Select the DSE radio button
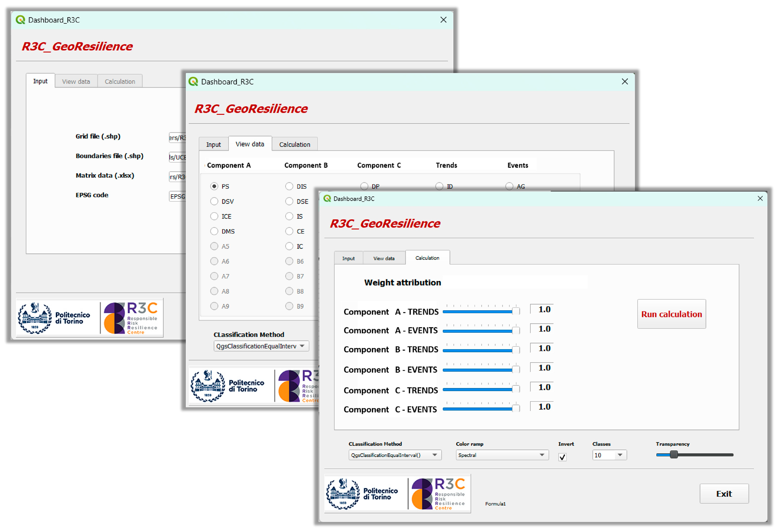776x532 pixels. click(289, 201)
